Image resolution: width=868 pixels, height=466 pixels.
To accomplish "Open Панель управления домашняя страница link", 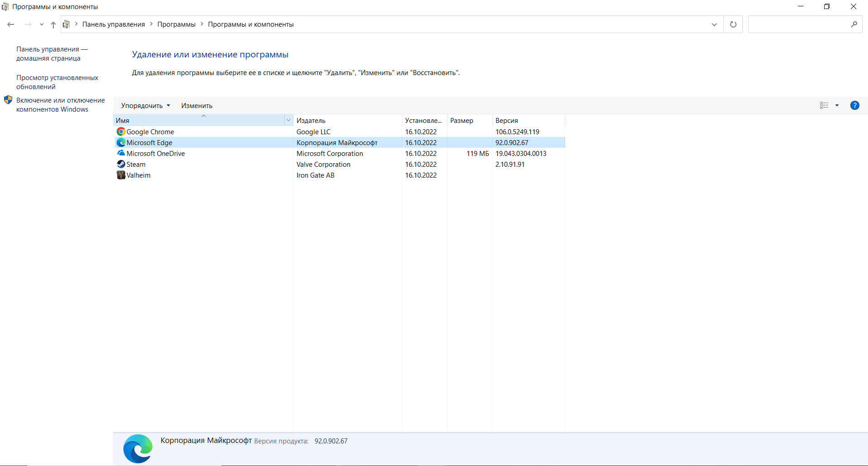I will (52, 54).
